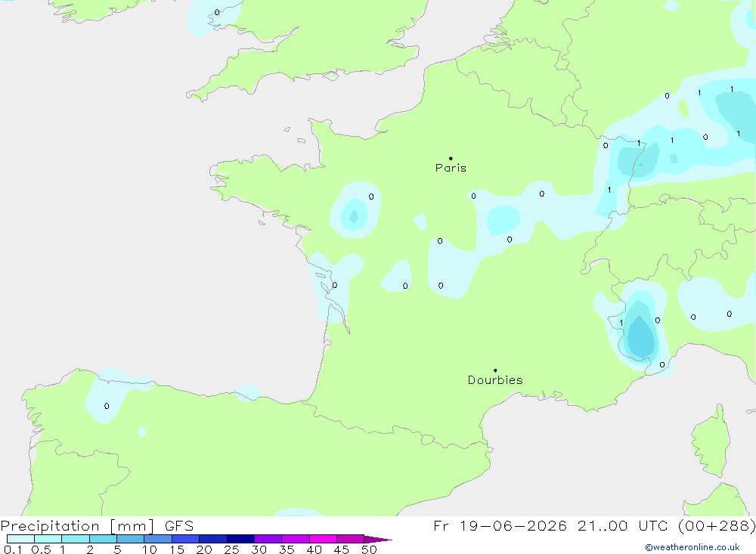Click the Dourbies city label
Image resolution: width=756 pixels, height=554 pixels.
(x=495, y=380)
